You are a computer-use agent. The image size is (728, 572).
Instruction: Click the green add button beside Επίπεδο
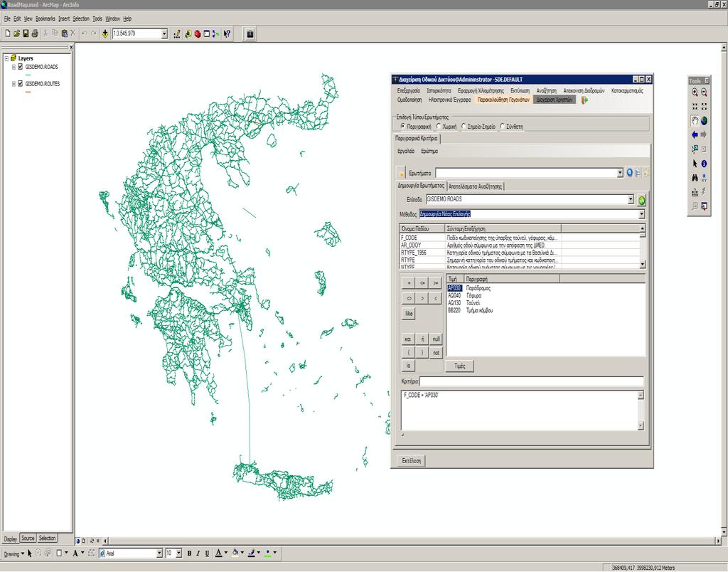[642, 200]
